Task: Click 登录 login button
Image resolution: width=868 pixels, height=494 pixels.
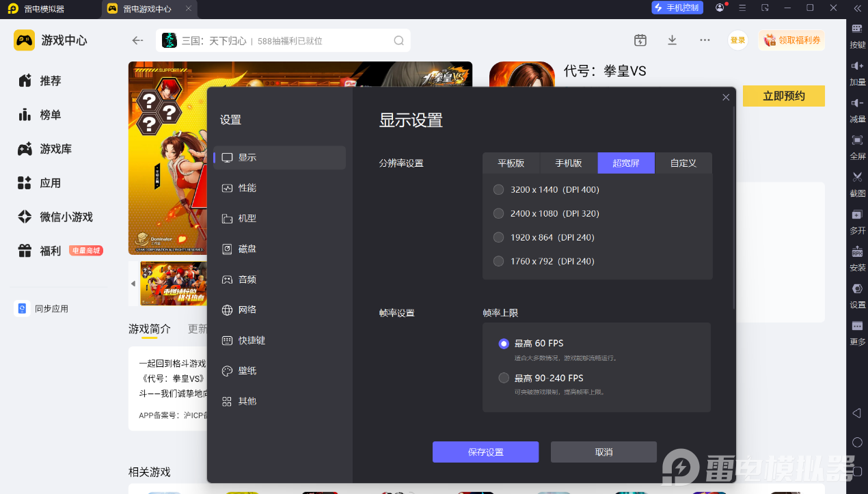Action: [x=737, y=40]
